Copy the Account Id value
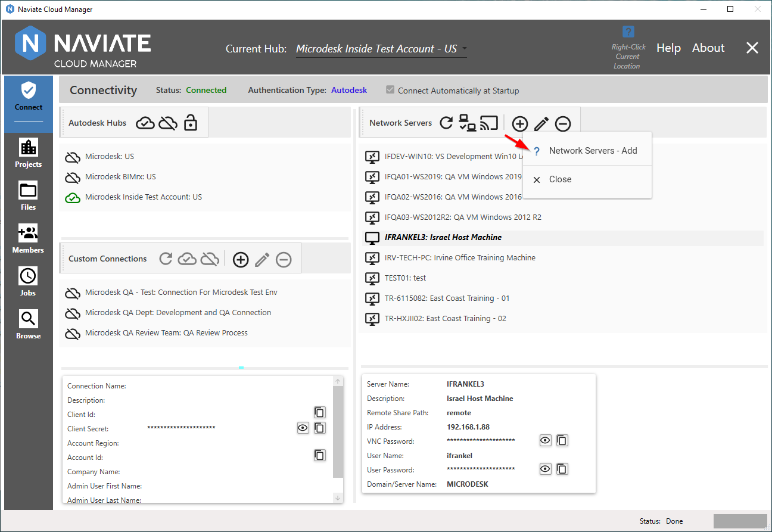 coord(320,455)
